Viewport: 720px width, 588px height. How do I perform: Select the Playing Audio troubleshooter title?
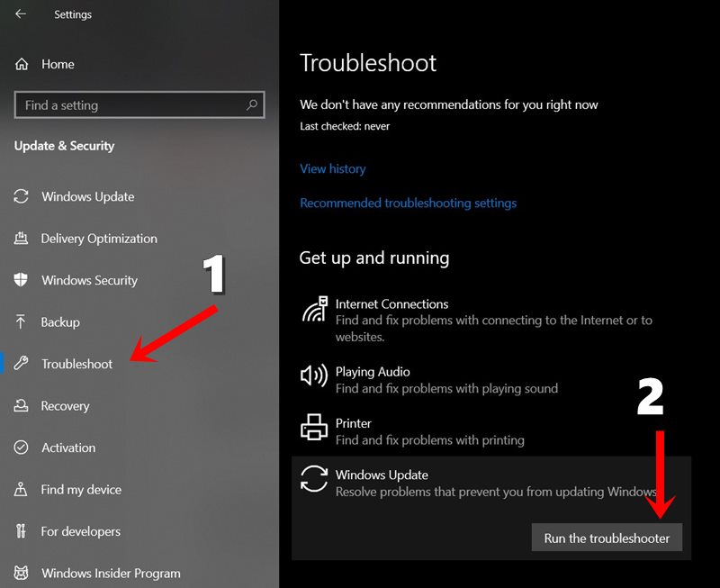click(x=373, y=372)
